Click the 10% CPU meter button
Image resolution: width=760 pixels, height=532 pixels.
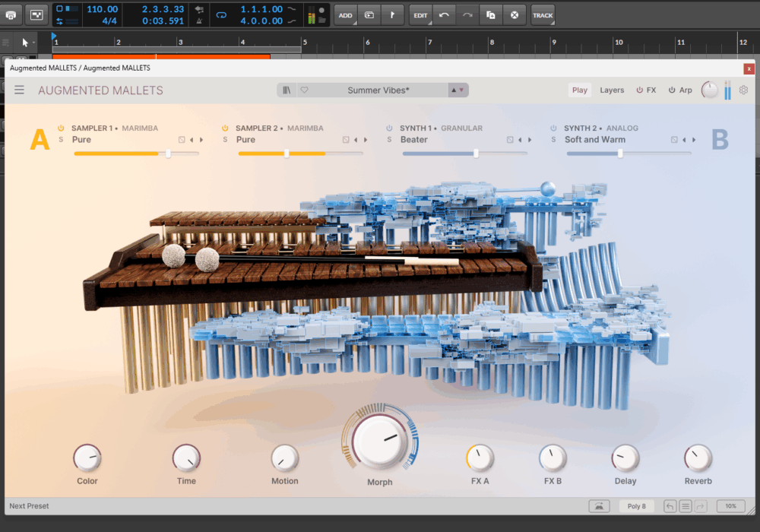point(730,506)
